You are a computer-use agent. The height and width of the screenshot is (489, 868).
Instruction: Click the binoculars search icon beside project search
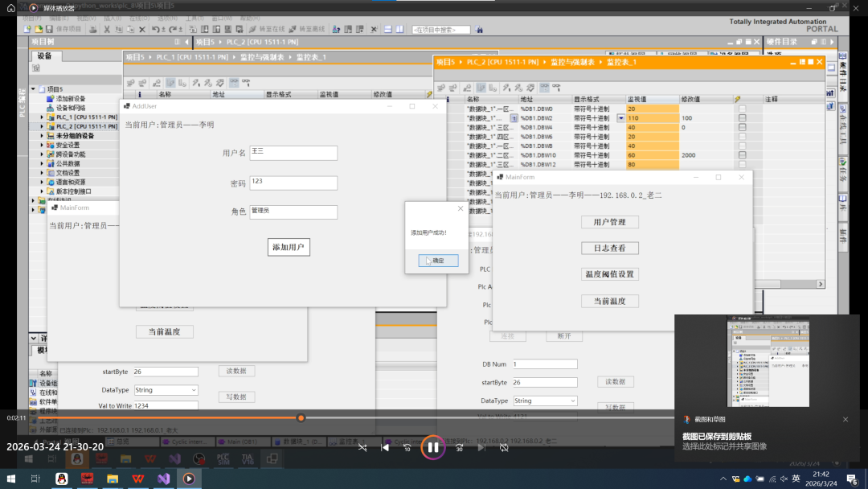[479, 29]
